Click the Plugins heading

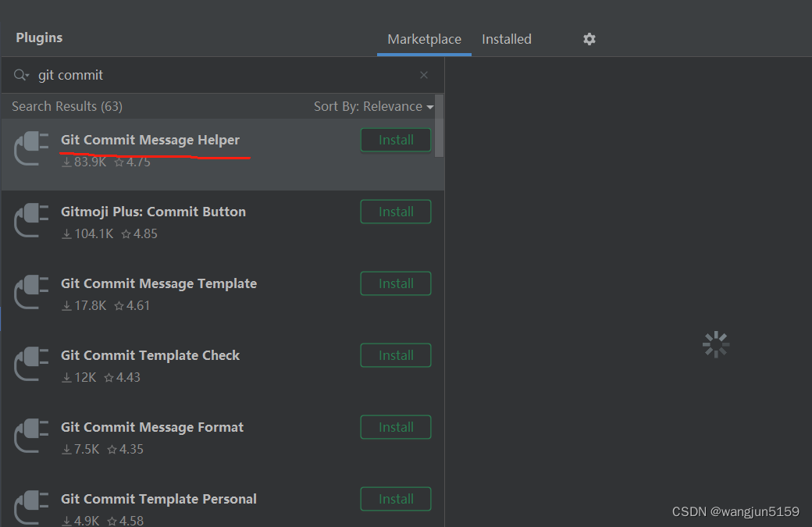[x=39, y=37]
